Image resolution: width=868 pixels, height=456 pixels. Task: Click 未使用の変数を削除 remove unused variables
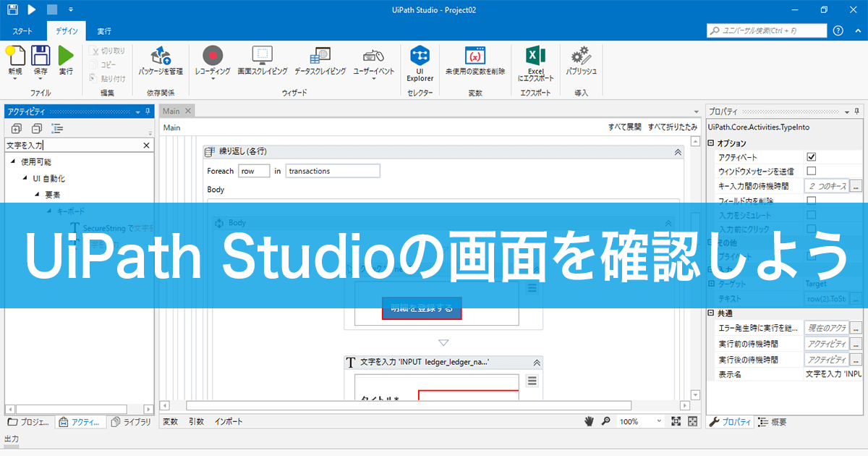(x=475, y=61)
